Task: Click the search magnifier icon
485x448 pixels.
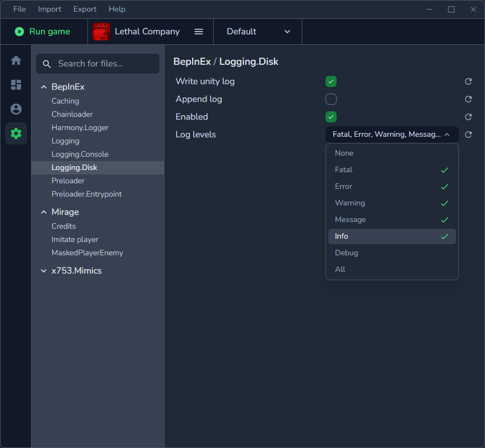Action: tap(47, 64)
